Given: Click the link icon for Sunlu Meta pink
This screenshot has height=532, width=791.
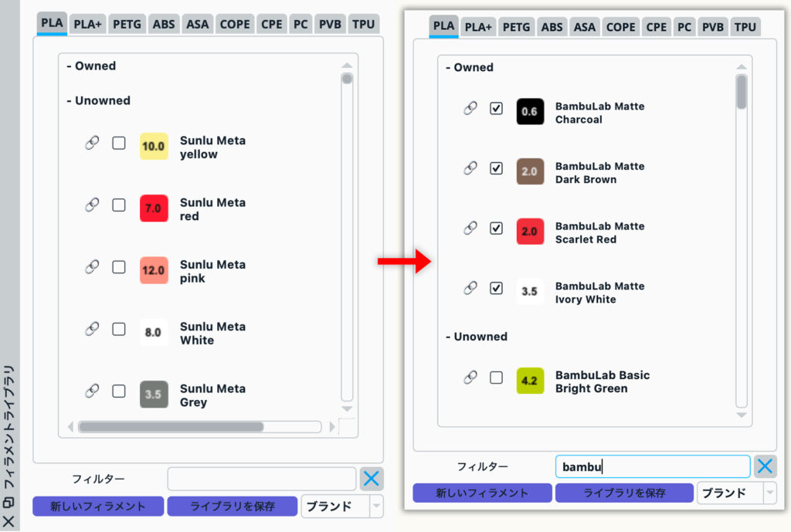Looking at the screenshot, I should pos(92,266).
